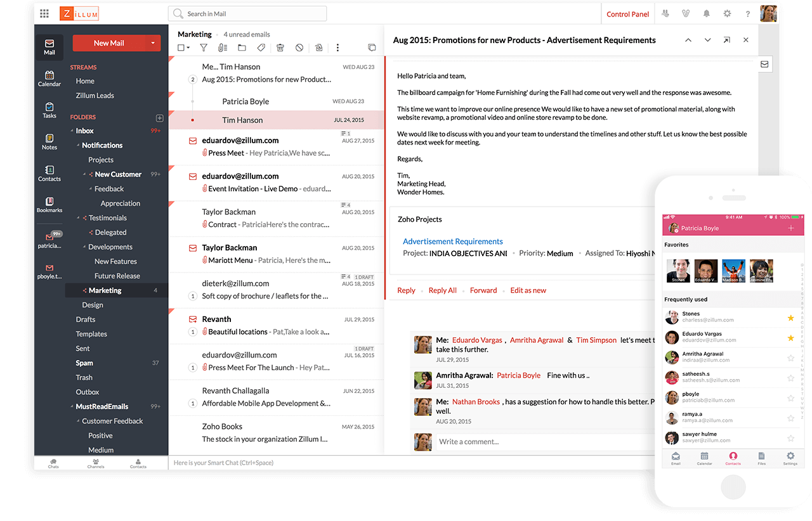Open the Spam folder

[84, 363]
